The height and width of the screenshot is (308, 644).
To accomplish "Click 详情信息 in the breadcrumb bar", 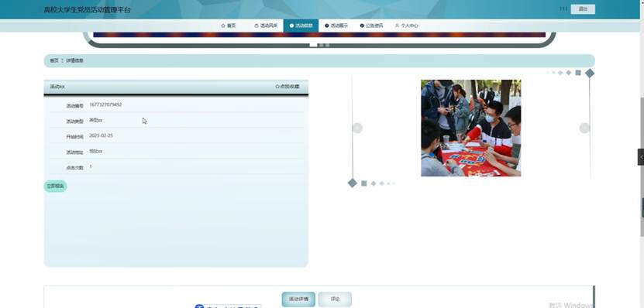I will [74, 60].
